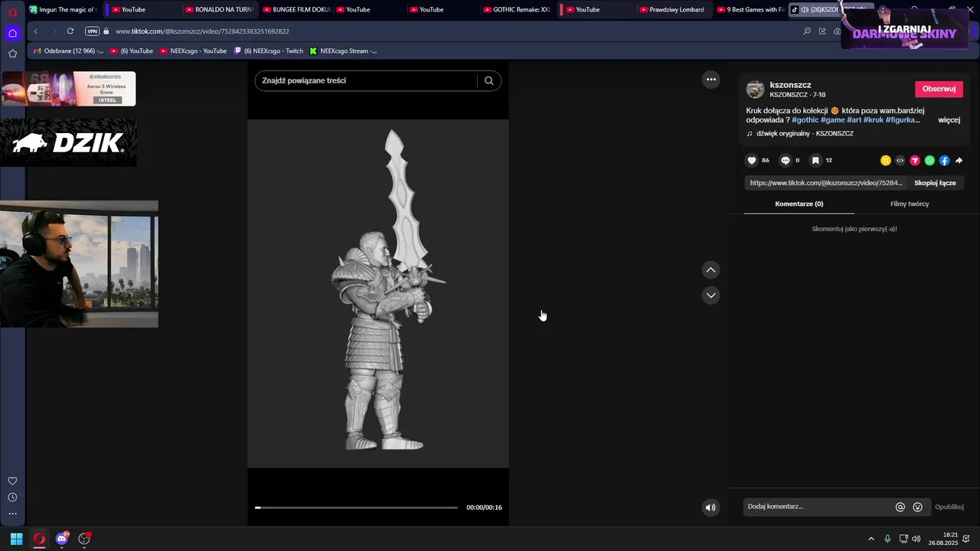Insert mention with the @ icon

[x=900, y=507]
